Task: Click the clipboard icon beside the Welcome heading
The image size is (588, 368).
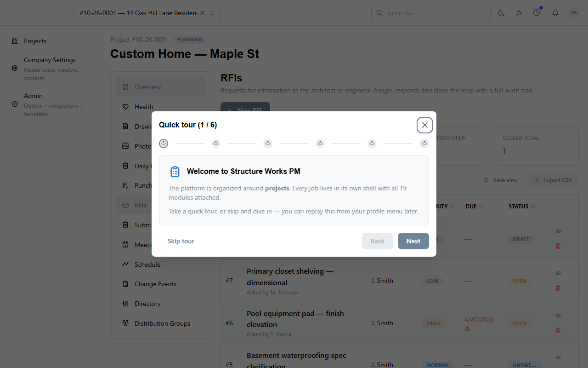Action: [x=175, y=172]
